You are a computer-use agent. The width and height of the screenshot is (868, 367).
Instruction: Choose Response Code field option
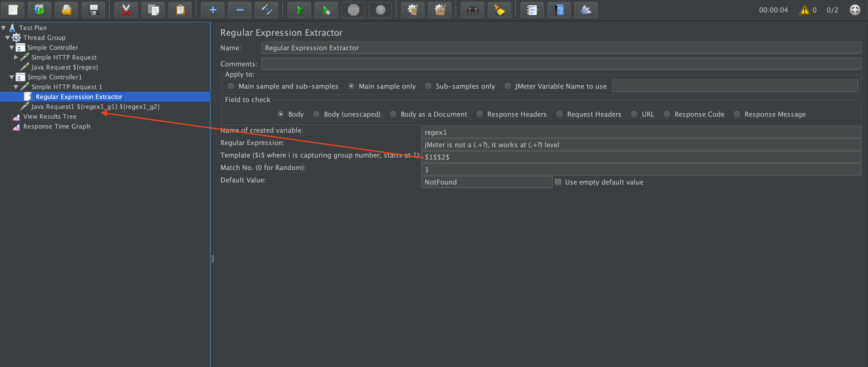point(667,114)
